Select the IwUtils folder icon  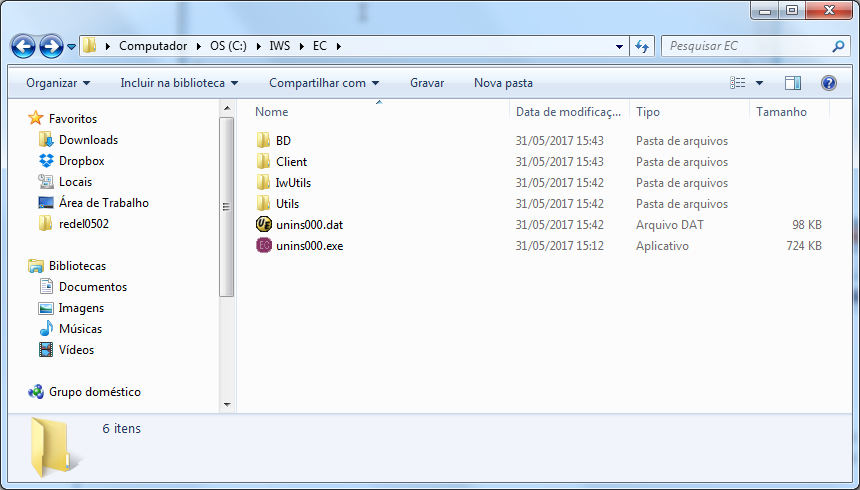(264, 182)
